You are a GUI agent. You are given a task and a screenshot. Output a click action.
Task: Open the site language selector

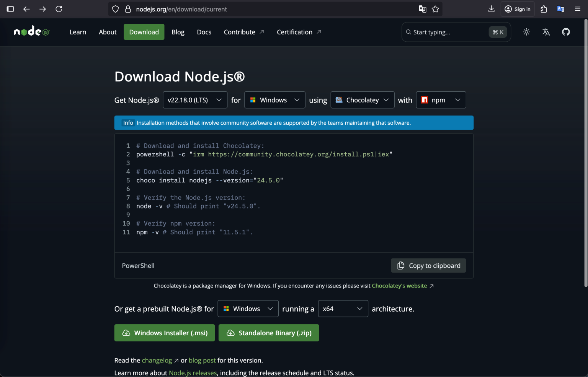point(546,32)
